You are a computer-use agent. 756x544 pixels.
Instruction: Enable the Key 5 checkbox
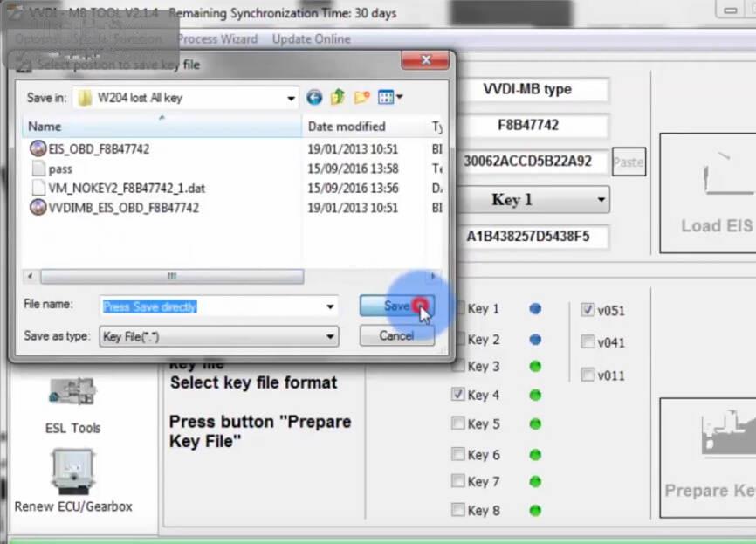tap(458, 423)
